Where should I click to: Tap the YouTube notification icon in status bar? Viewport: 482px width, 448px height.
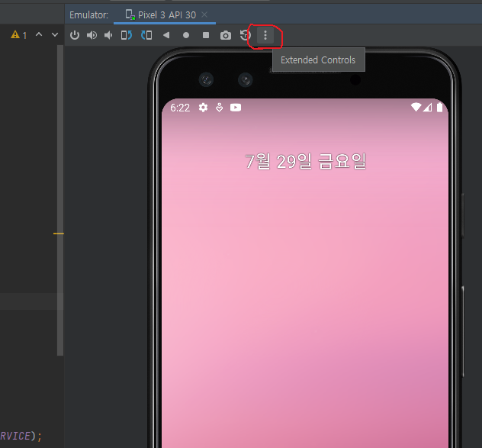coord(236,108)
